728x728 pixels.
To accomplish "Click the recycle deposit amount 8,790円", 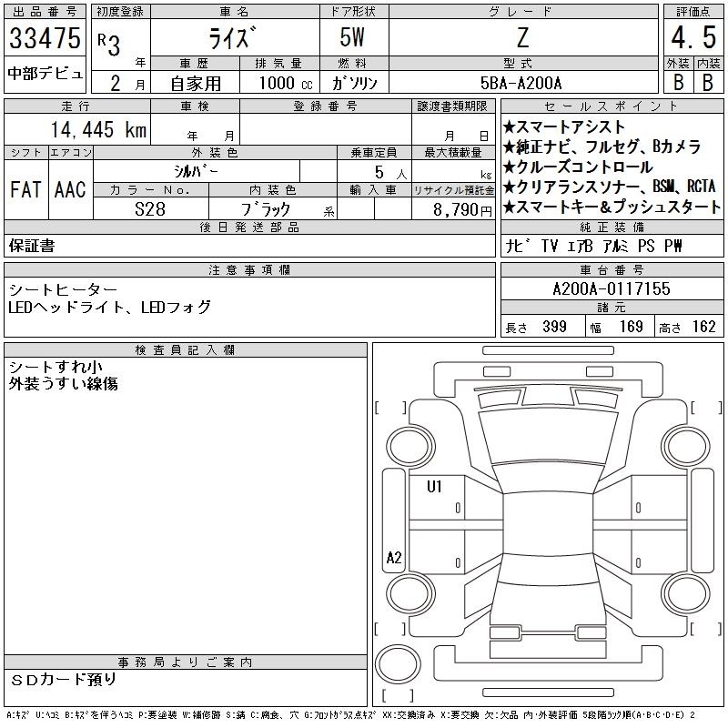I will 453,209.
